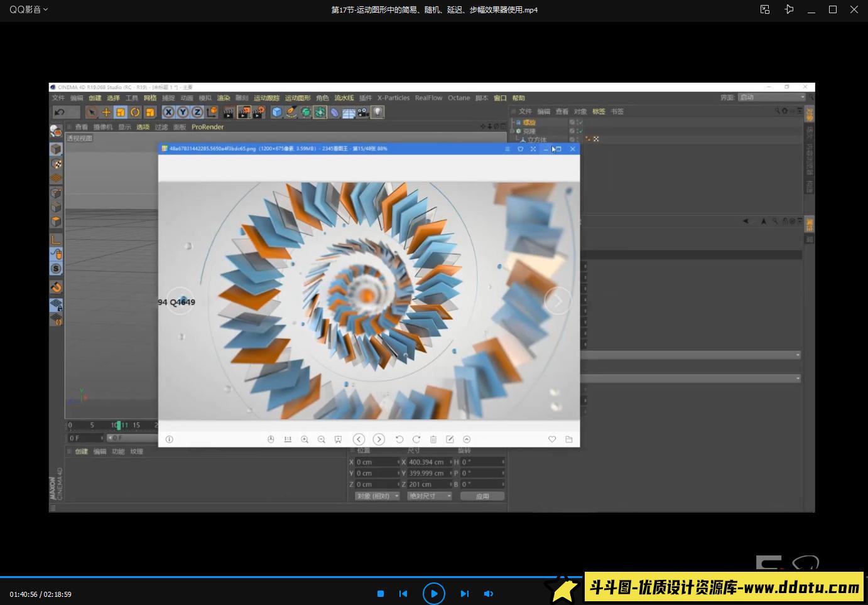Rotate image counterclockwise in viewer

pyautogui.click(x=399, y=439)
